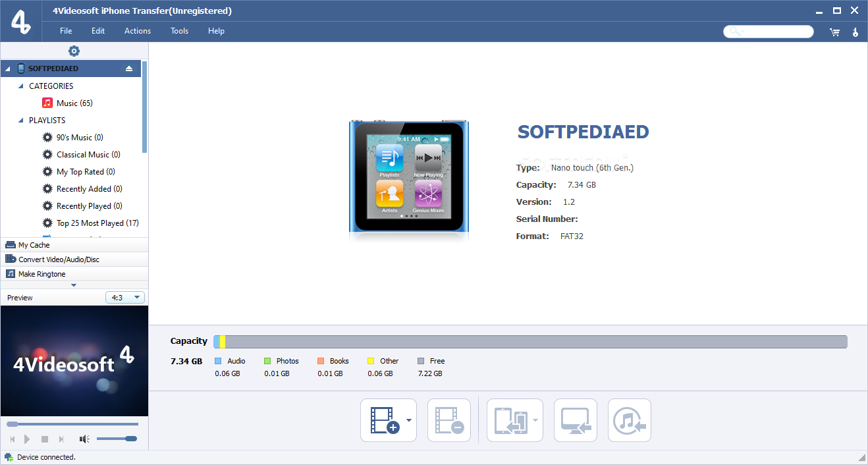Open the Recently Added playlist
The image size is (868, 465).
89,189
